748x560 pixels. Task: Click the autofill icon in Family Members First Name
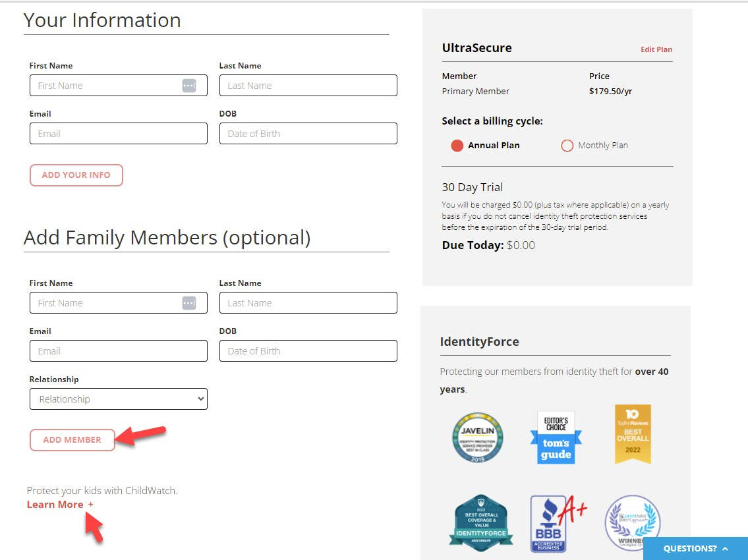[x=189, y=303]
